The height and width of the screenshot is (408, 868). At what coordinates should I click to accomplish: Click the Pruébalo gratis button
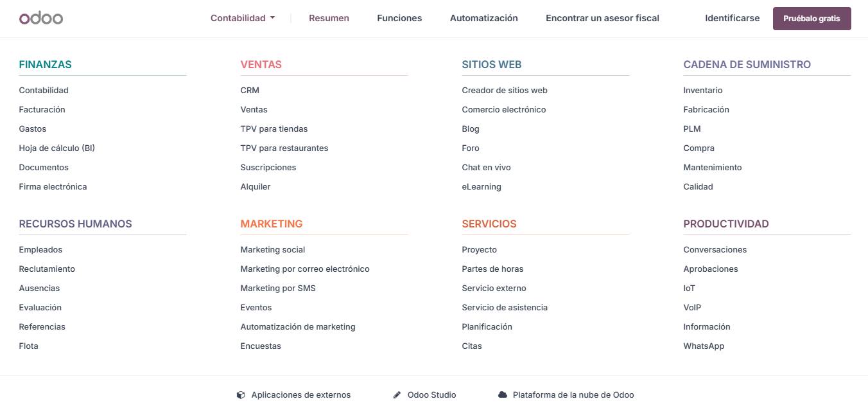(812, 19)
